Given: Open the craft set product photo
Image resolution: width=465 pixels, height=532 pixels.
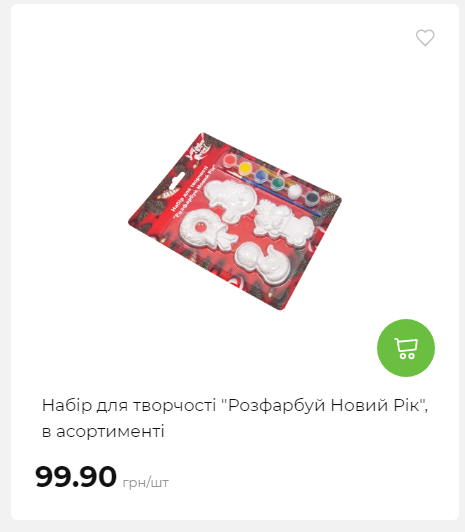Looking at the screenshot, I should pos(235,221).
